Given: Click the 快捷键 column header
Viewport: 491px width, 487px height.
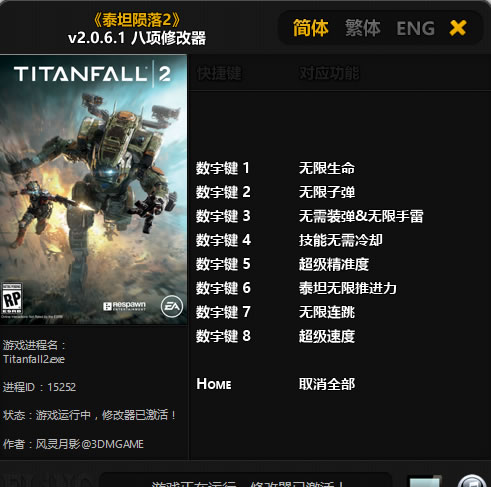Looking at the screenshot, I should click(x=219, y=73).
